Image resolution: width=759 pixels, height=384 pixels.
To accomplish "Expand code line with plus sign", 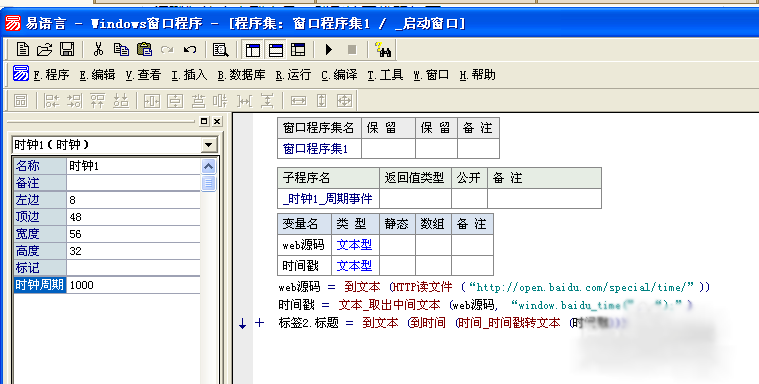I will coord(259,323).
